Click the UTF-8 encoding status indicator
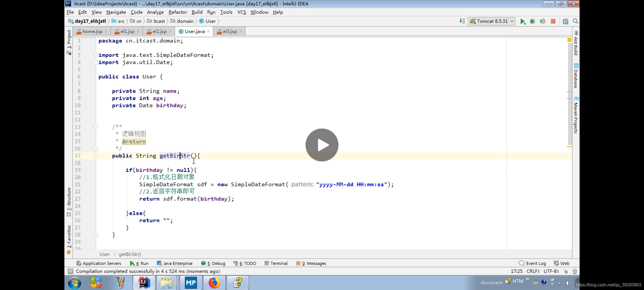 (551, 271)
